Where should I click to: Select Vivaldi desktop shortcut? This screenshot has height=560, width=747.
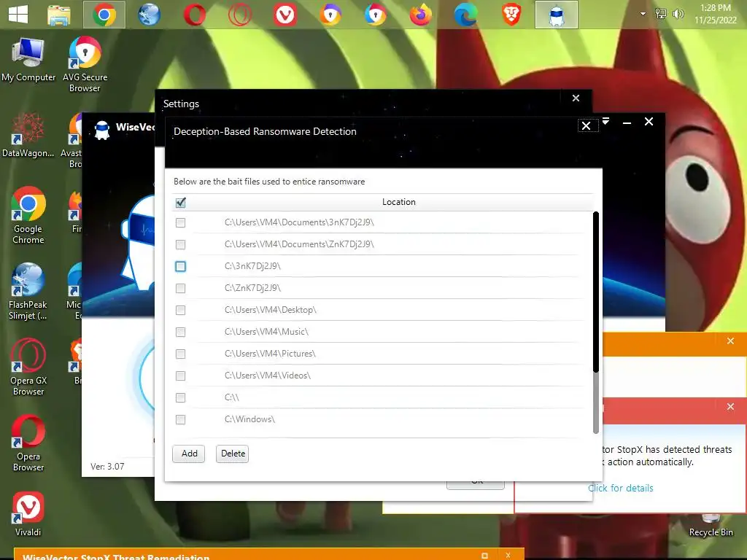click(x=28, y=514)
